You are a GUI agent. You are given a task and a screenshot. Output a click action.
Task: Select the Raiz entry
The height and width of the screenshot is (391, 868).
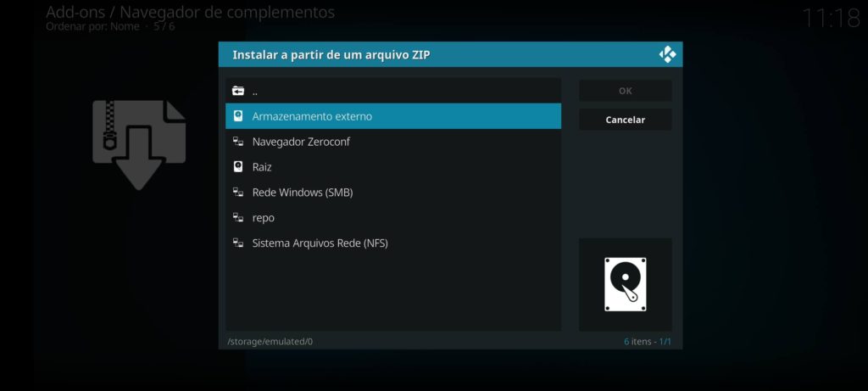click(x=393, y=167)
